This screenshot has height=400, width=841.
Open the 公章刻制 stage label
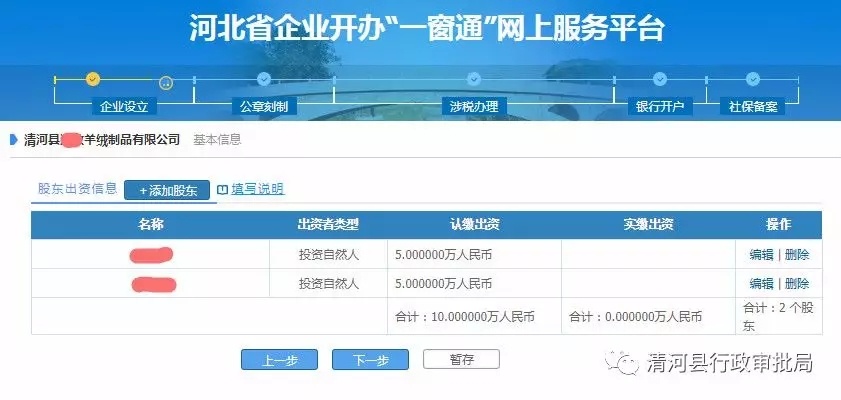click(263, 106)
